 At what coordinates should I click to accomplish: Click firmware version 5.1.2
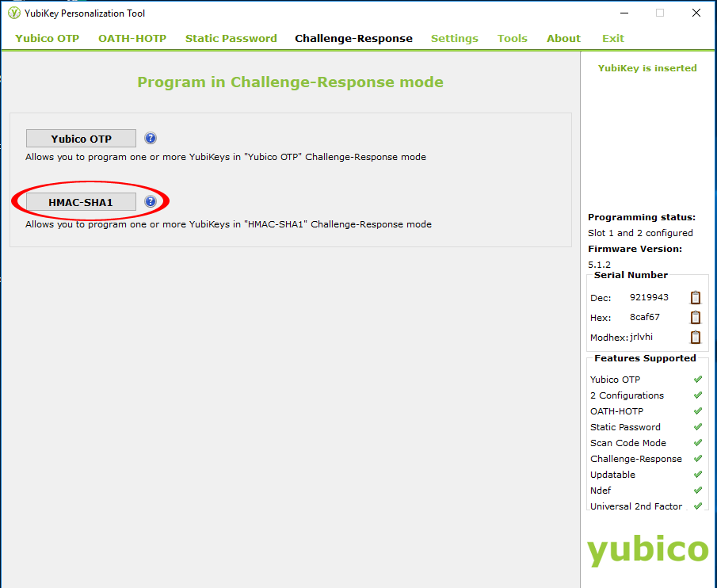(x=599, y=265)
